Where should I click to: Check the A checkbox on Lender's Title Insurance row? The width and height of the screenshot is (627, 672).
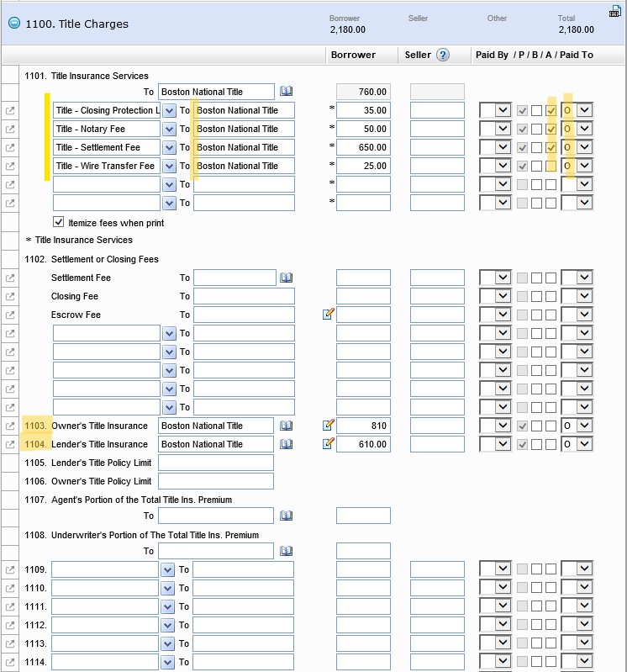(551, 444)
